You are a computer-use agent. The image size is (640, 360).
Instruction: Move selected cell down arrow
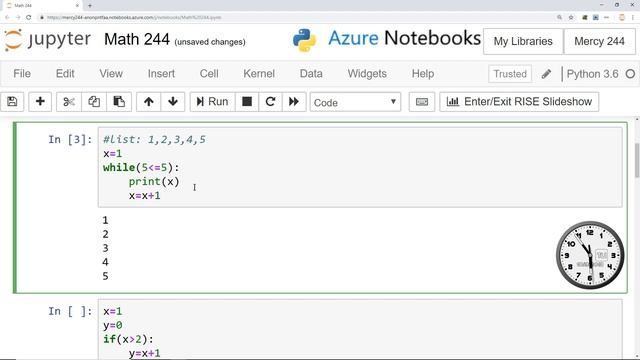tap(173, 102)
